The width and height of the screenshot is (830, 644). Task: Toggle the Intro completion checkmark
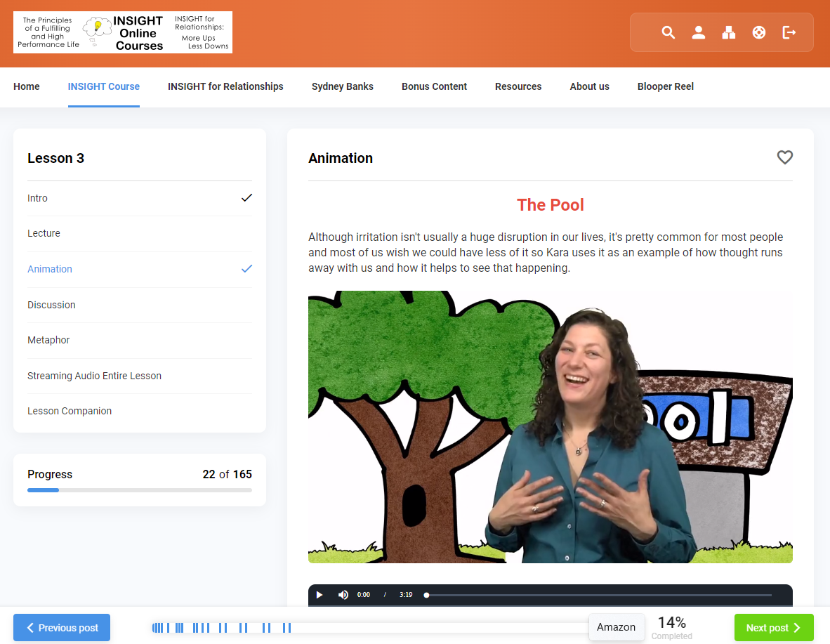coord(246,198)
